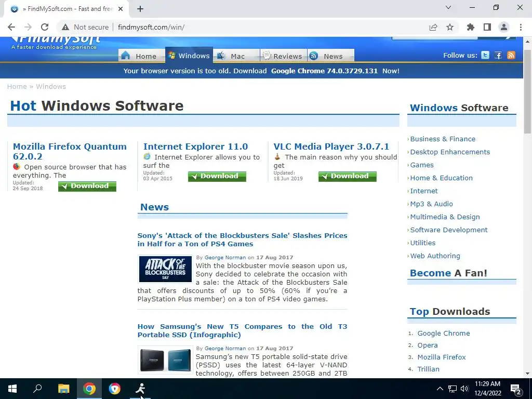Viewport: 532px width, 399px height.
Task: Click the Not secure warning icon
Action: (x=65, y=27)
